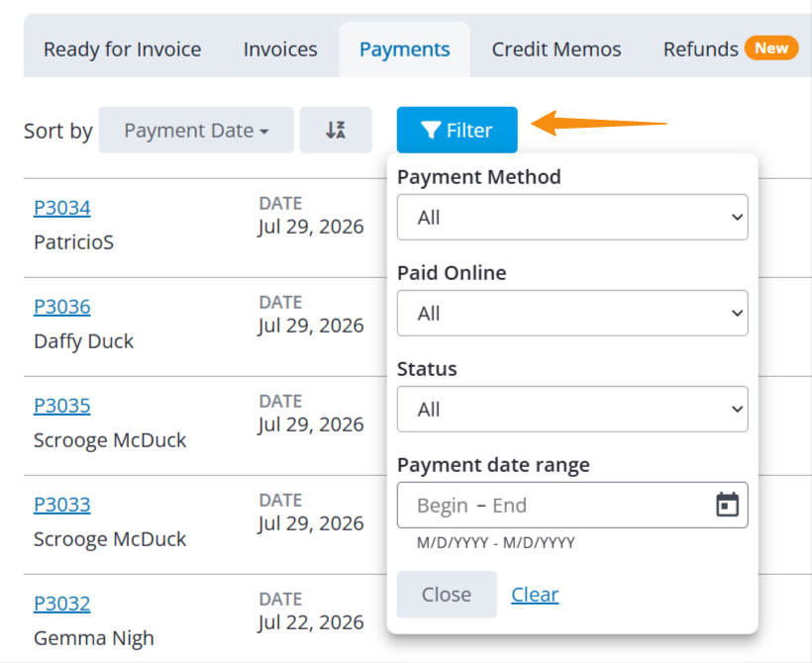Select the Payments tab

point(404,49)
